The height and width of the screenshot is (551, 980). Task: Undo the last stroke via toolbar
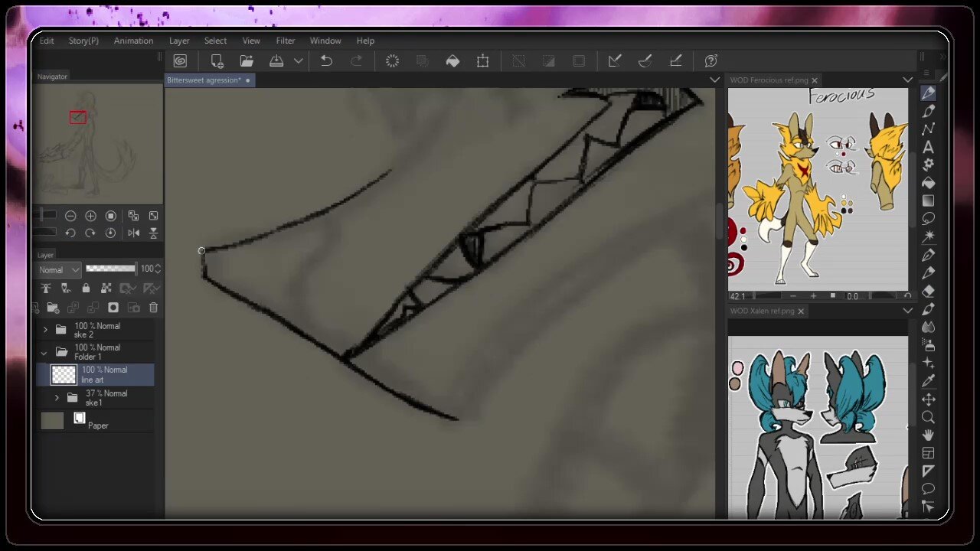click(326, 61)
